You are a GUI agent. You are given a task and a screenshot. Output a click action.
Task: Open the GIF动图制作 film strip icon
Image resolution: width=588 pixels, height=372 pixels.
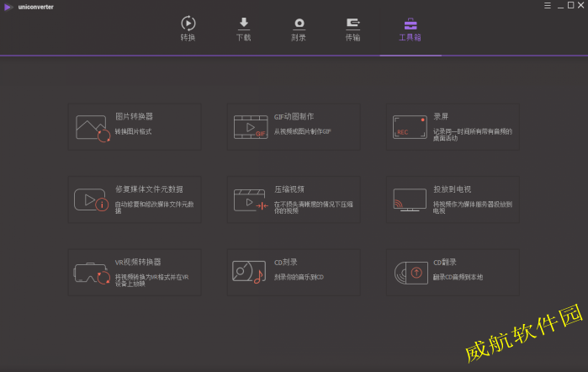[x=251, y=127]
